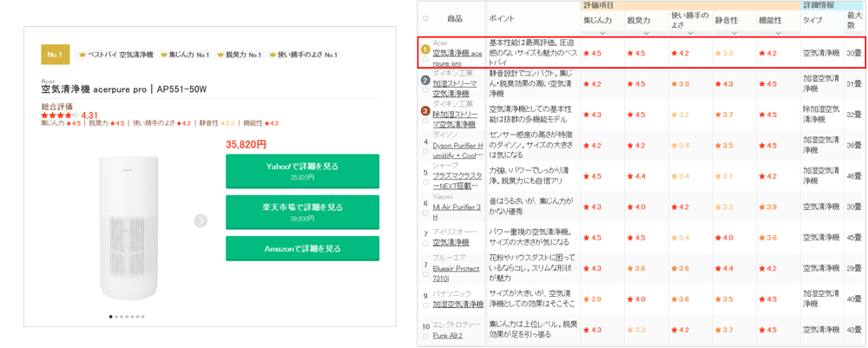This screenshot has width=868, height=348.
Task: Click the ベストバイ 空気清浄機 badge label
Action: click(x=120, y=55)
